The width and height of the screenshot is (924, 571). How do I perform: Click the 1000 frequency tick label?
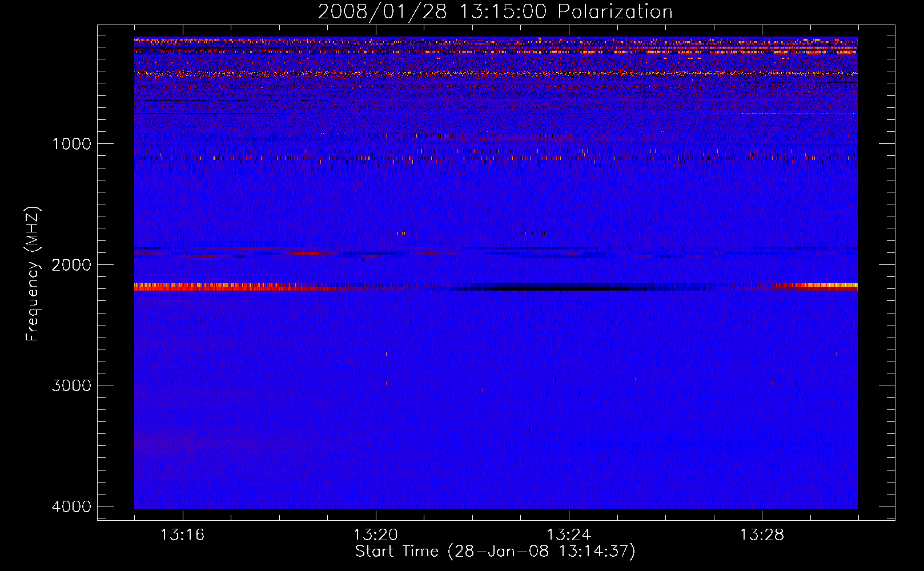point(71,143)
